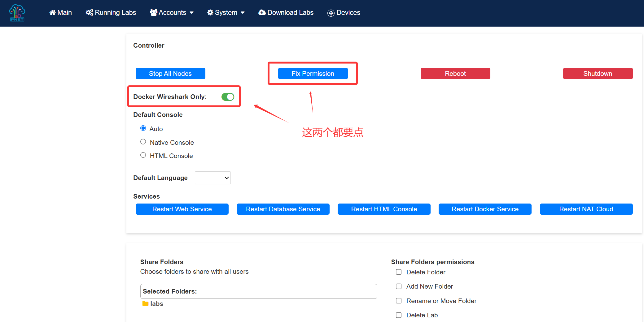
Task: Toggle the Docker Wireshark Only switch
Action: pos(228,97)
